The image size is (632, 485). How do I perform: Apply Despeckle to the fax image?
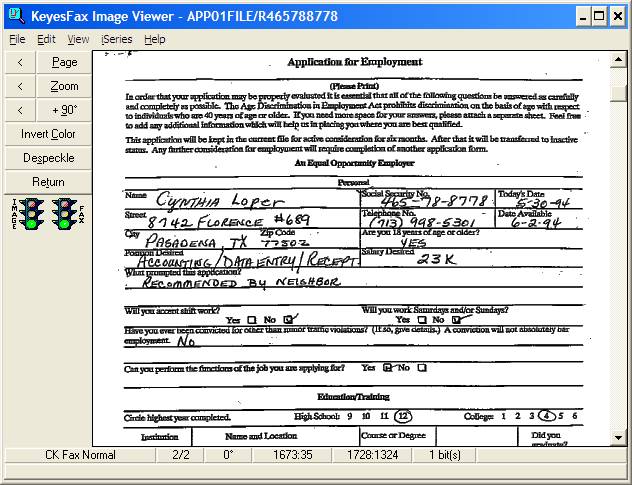pyautogui.click(x=48, y=158)
